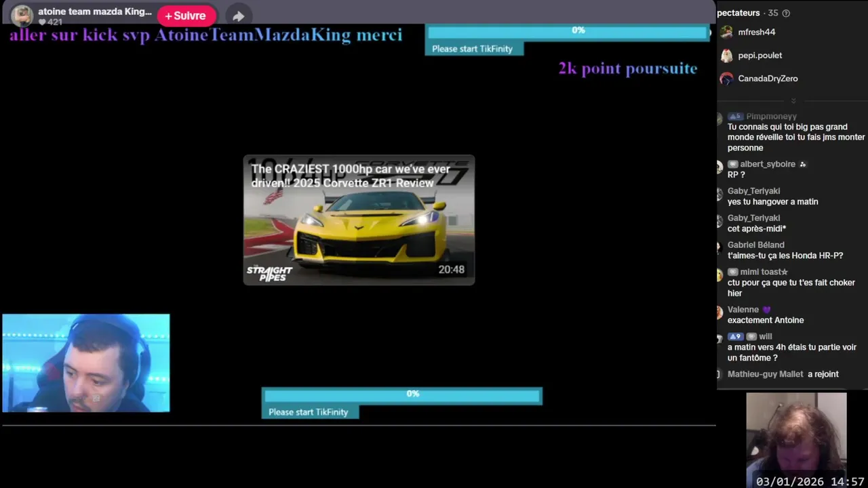Click the share arrow icon
Screen dimensions: 868x488
pos(238,16)
